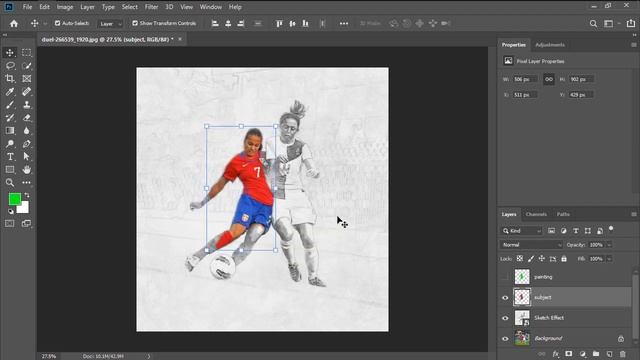Hide the subject layer
The width and height of the screenshot is (640, 360).
click(x=505, y=298)
